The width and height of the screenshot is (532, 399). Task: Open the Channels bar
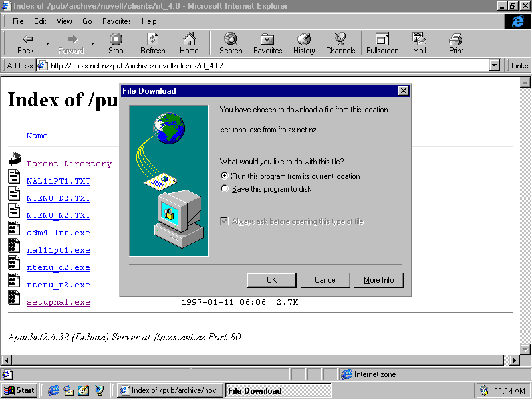click(x=340, y=43)
